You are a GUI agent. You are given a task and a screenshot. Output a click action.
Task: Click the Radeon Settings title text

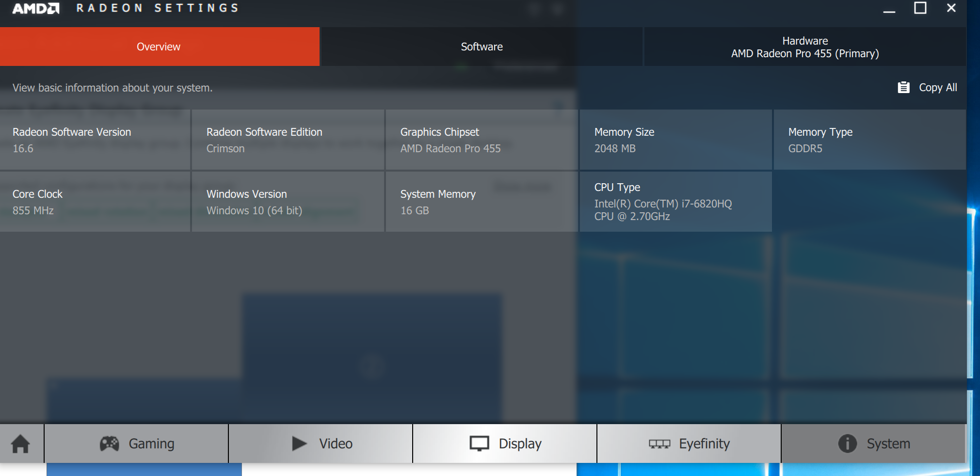pos(158,8)
